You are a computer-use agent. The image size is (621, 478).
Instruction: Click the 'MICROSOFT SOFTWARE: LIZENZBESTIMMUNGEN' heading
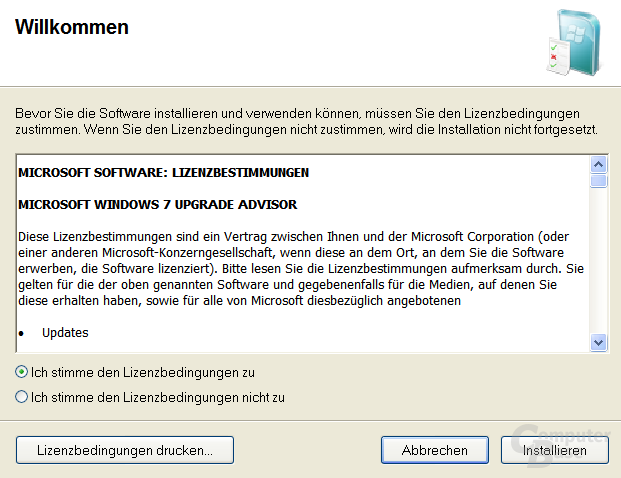coord(163,173)
